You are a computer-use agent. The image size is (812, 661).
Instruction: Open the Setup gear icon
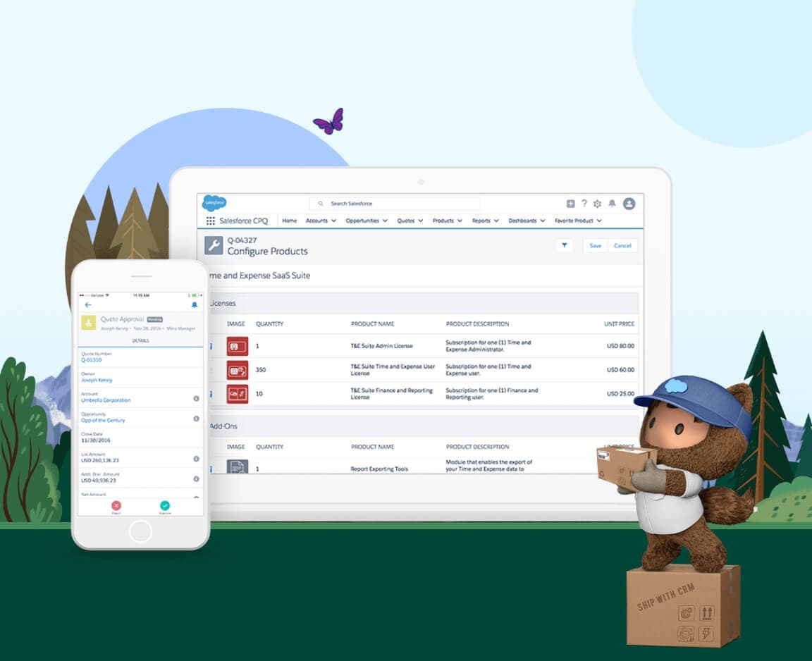(597, 204)
